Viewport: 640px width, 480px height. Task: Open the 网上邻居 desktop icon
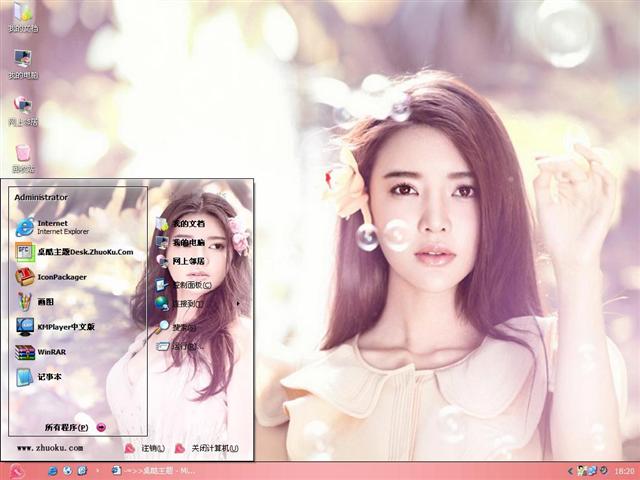23,111
